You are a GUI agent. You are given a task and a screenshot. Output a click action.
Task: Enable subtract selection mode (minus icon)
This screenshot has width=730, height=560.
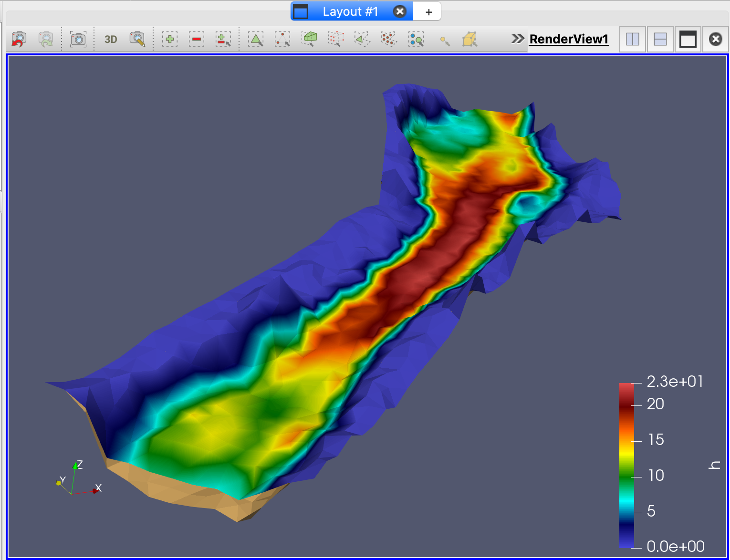(x=196, y=39)
